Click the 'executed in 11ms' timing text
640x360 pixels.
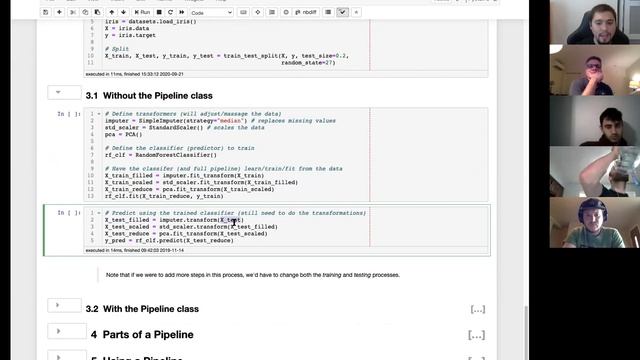(x=134, y=74)
